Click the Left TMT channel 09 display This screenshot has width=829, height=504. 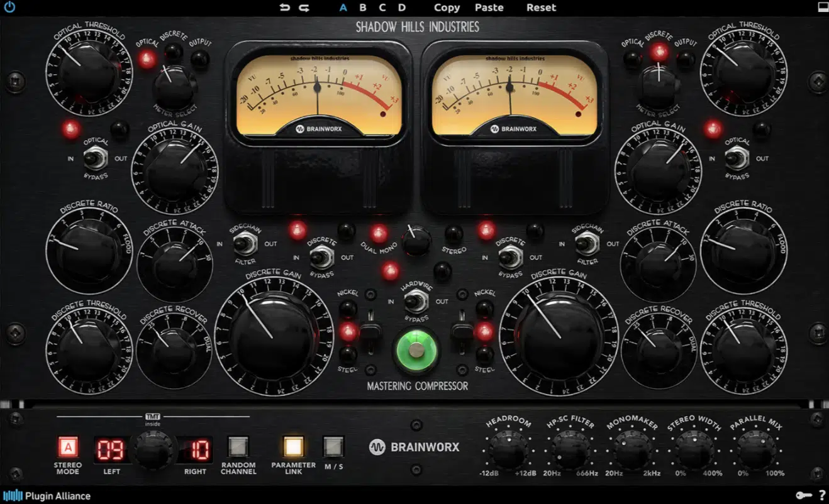coord(111,449)
